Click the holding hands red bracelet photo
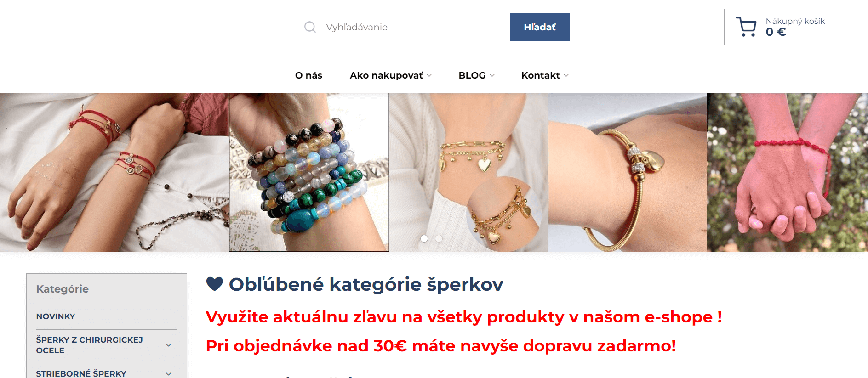This screenshot has height=378, width=868. 788,172
